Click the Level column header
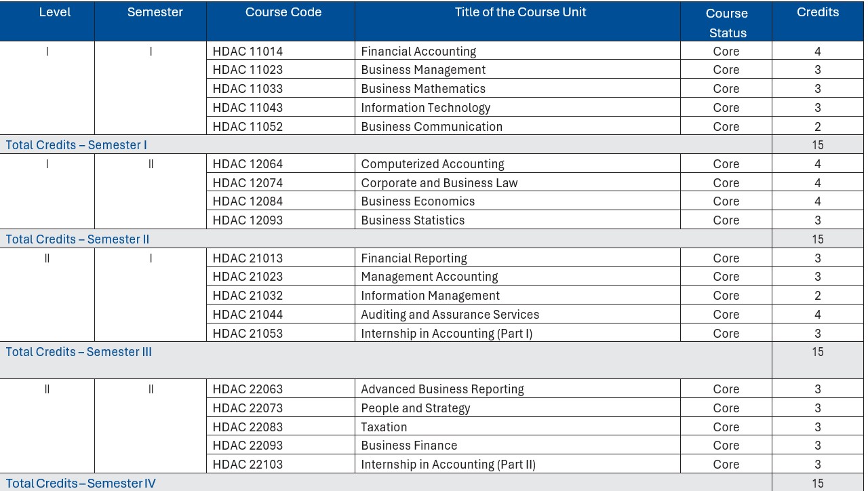Screen dimensions: 868x491 55,12
